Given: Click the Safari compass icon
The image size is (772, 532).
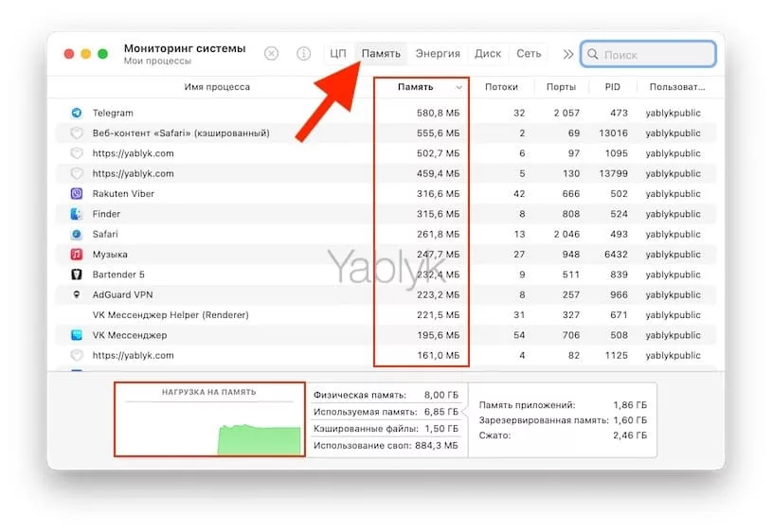Looking at the screenshot, I should [77, 234].
